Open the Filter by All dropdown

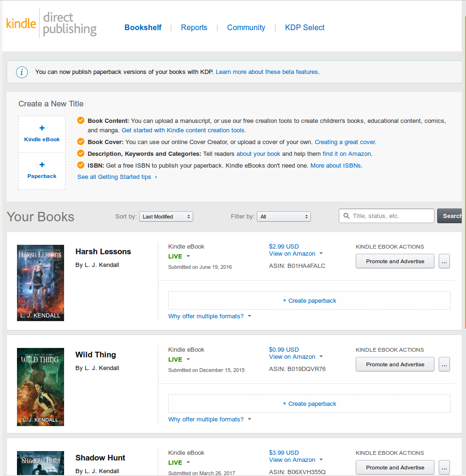[284, 217]
